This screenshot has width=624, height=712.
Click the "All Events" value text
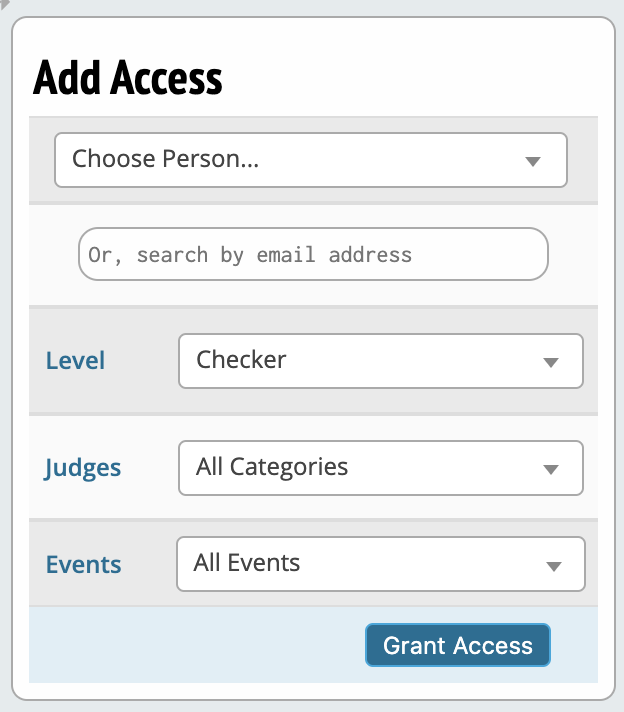247,563
